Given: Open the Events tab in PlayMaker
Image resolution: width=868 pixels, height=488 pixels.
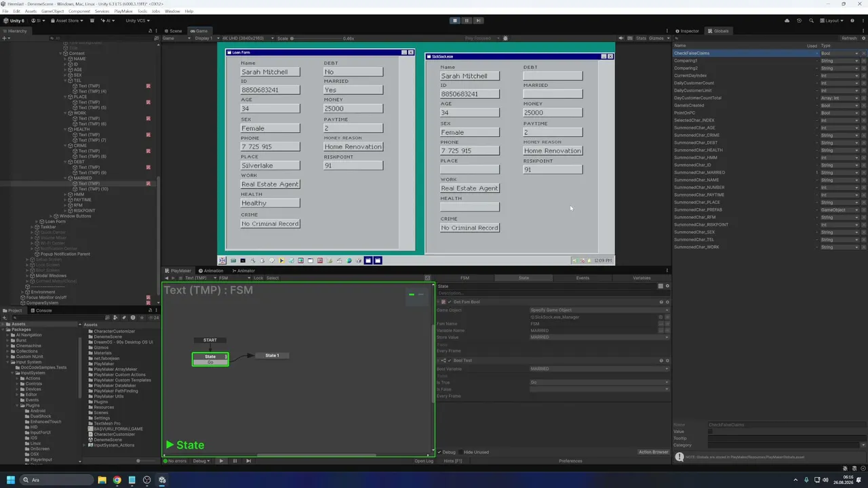Looking at the screenshot, I should tap(583, 278).
